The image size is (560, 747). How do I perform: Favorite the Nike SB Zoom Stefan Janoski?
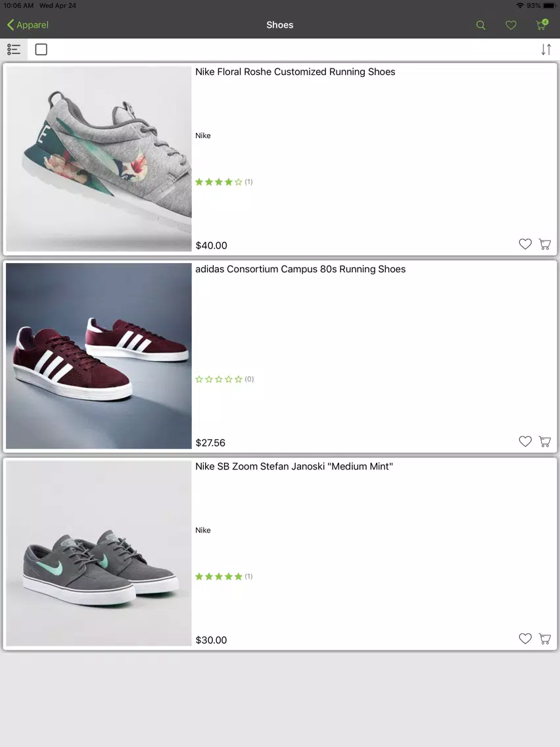point(525,639)
